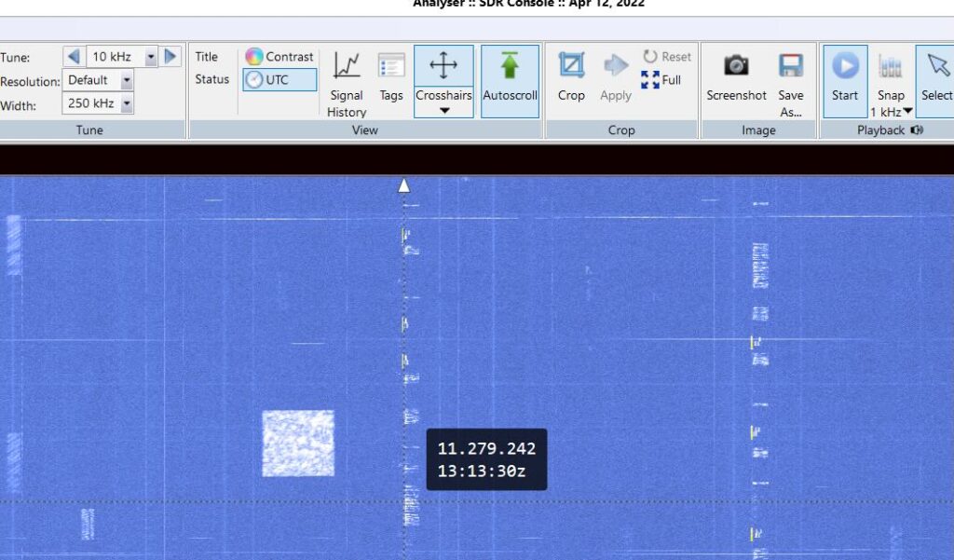Toggle UTC timestamp display
Image resolution: width=954 pixels, height=560 pixels.
coord(279,79)
